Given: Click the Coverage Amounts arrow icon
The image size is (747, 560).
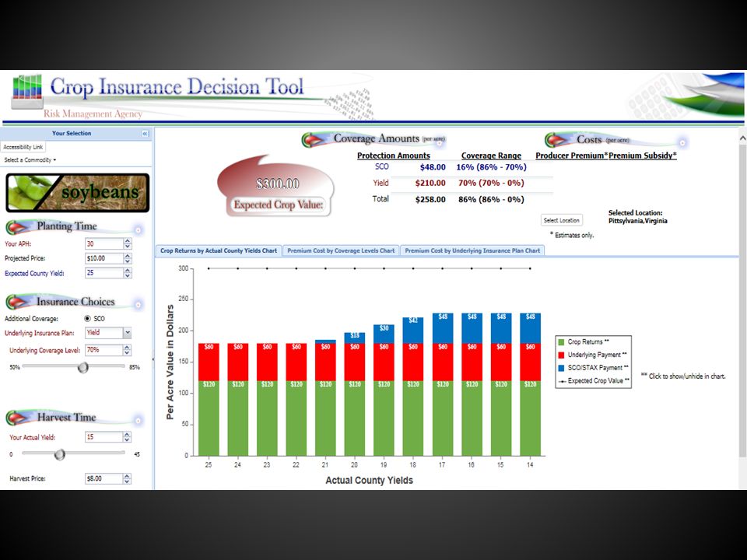Looking at the screenshot, I should click(314, 140).
